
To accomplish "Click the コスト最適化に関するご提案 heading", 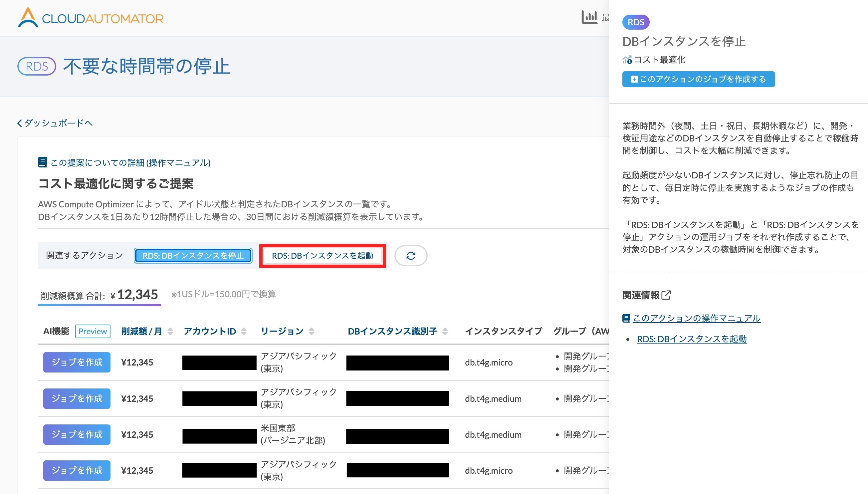I will tap(116, 183).
